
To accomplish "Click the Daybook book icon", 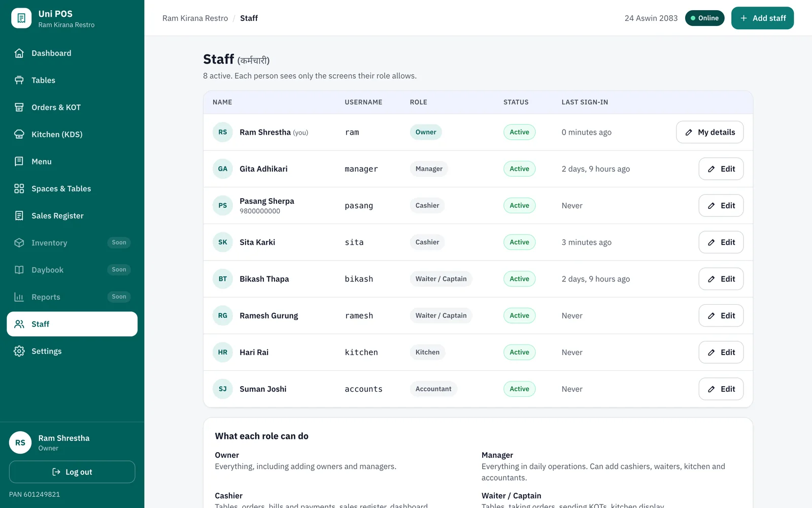I will tap(19, 270).
